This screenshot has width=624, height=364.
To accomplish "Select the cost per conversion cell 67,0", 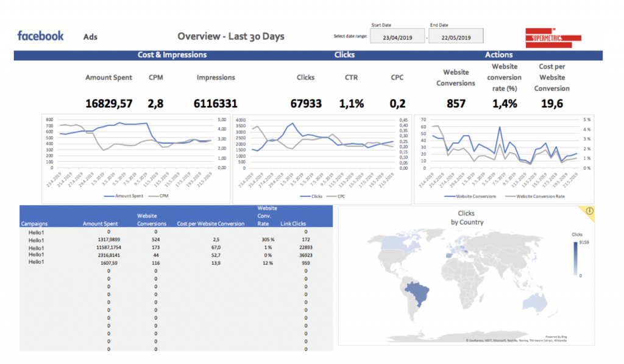I will [x=216, y=247].
